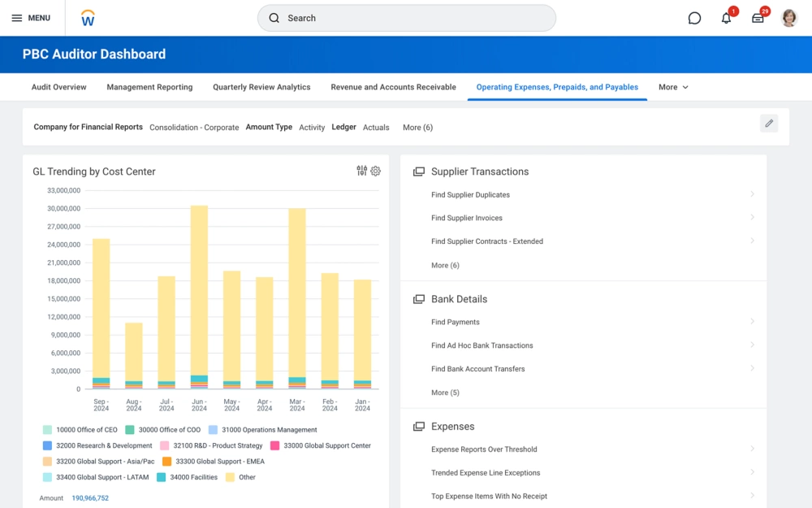Click the amount 190,966,752 link
Image resolution: width=812 pixels, height=508 pixels.
90,497
